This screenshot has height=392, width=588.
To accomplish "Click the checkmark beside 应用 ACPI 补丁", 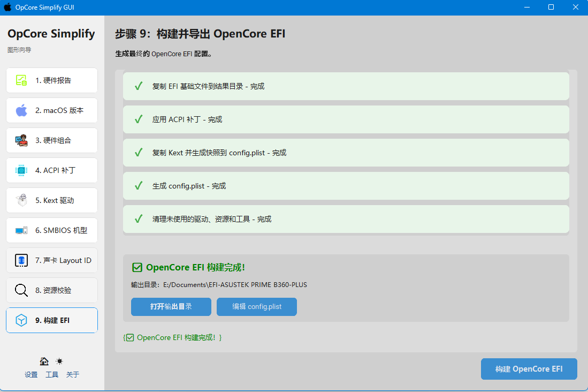I will 139,119.
